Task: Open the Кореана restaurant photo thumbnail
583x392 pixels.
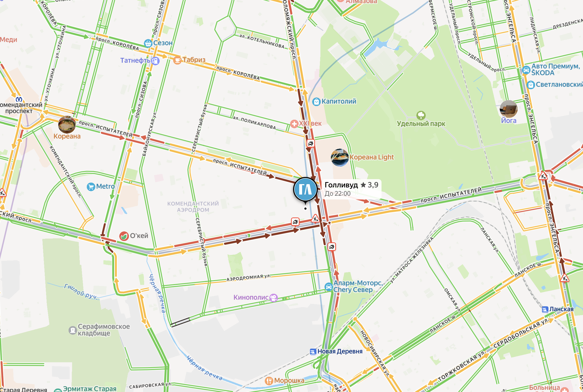Action: [x=67, y=125]
